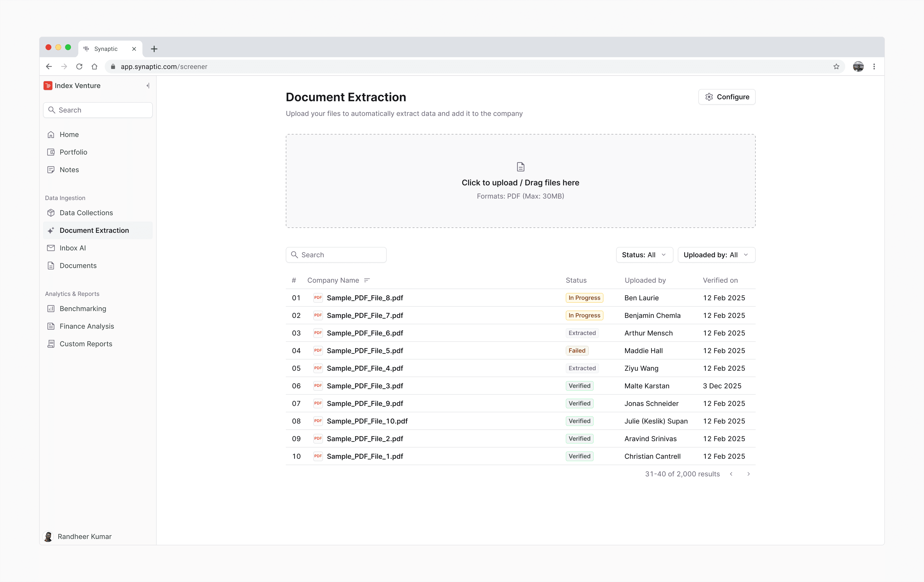Go to Notes in sidebar

[98, 170]
